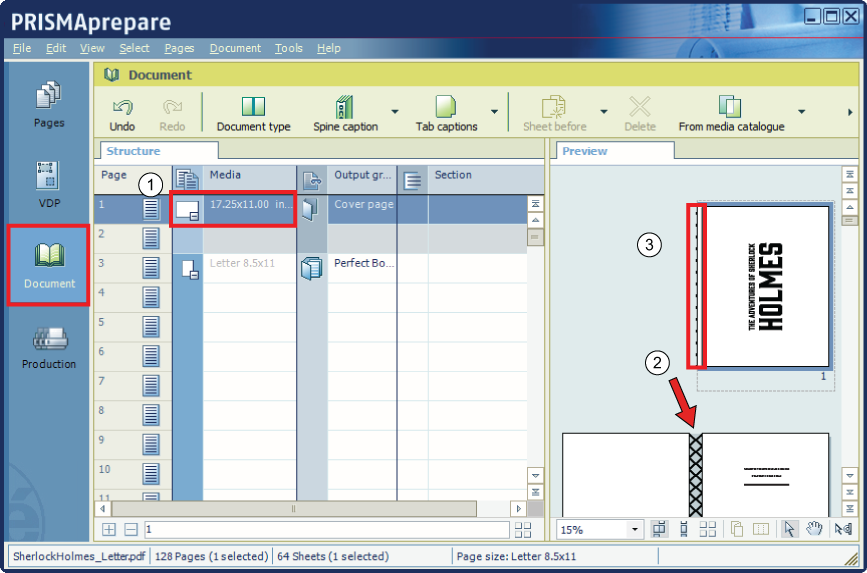The height and width of the screenshot is (573, 867).
Task: Jump to the top of the Preview pane
Action: coord(849,175)
